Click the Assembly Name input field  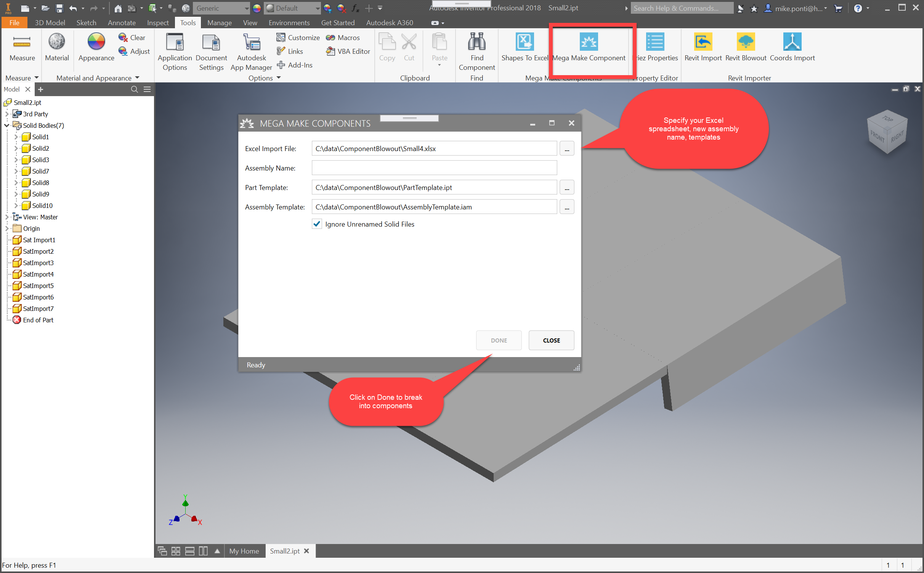point(434,168)
